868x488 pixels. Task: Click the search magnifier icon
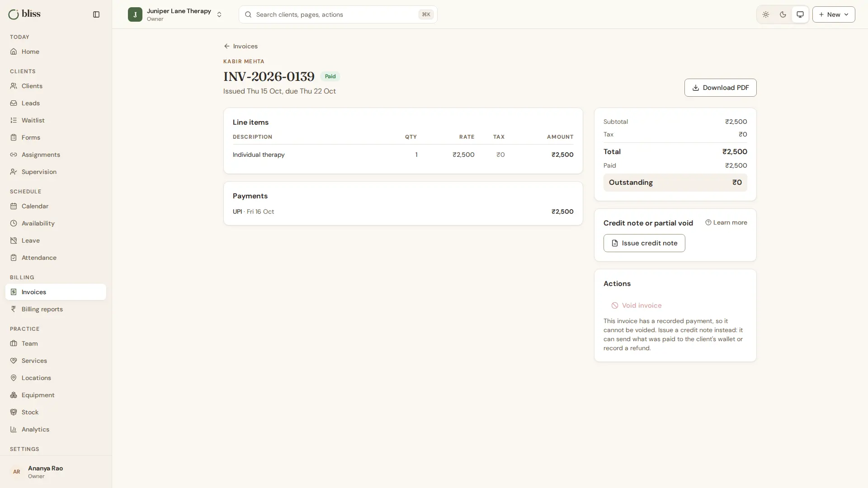coord(248,14)
